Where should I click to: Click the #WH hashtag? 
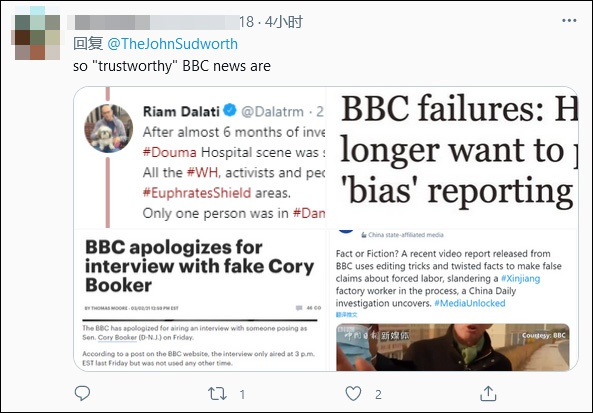tap(202, 172)
